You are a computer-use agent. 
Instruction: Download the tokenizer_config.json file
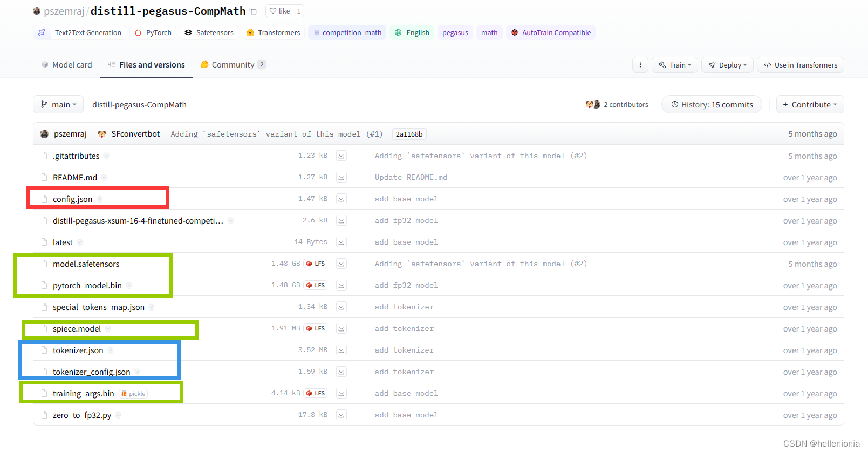click(341, 372)
